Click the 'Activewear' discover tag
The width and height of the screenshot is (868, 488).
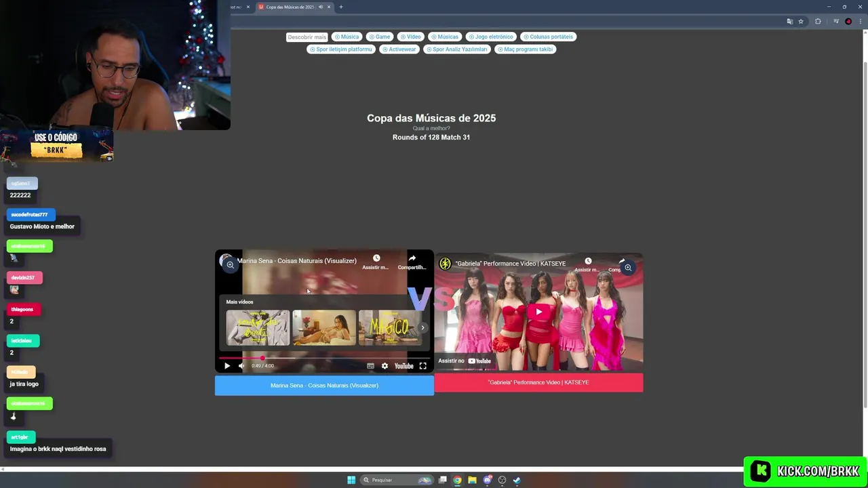[399, 49]
